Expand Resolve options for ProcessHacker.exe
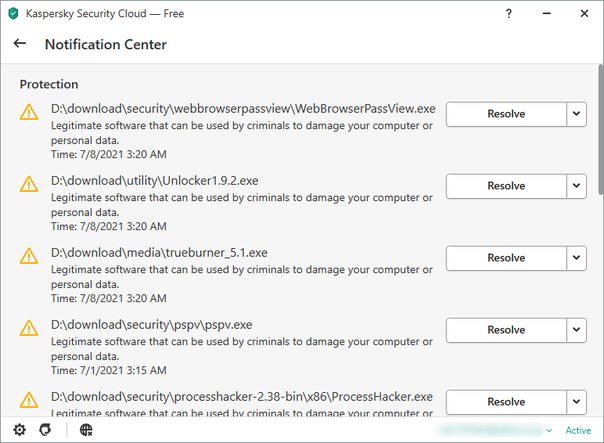 577,402
